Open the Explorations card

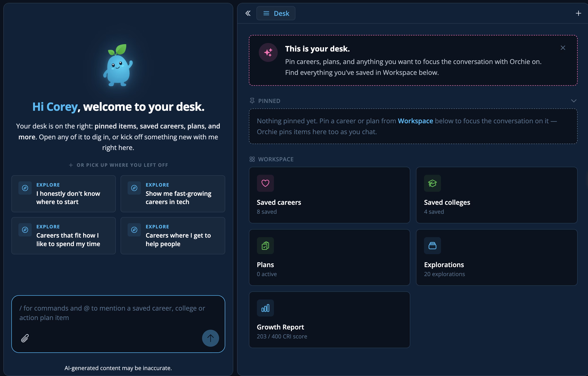click(x=497, y=257)
